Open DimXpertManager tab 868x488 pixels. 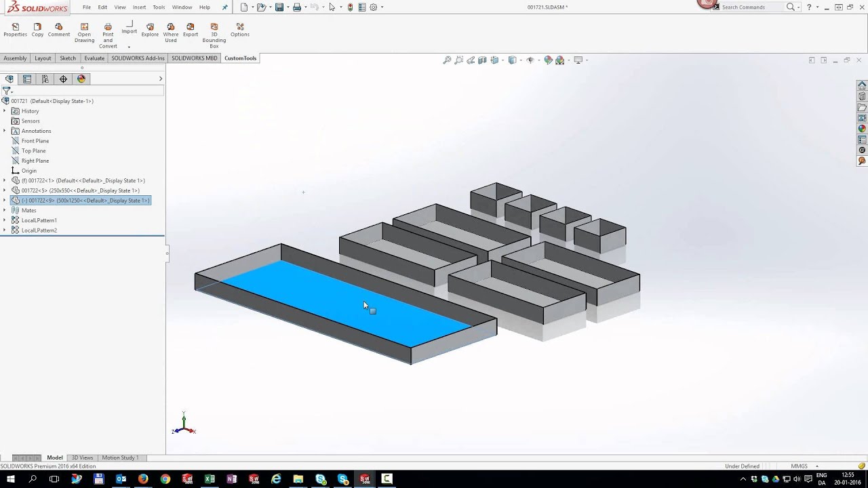(63, 79)
